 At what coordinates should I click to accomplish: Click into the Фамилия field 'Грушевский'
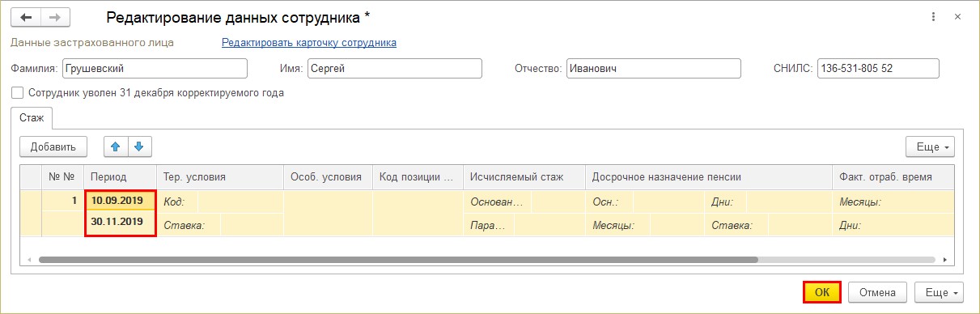(x=155, y=69)
